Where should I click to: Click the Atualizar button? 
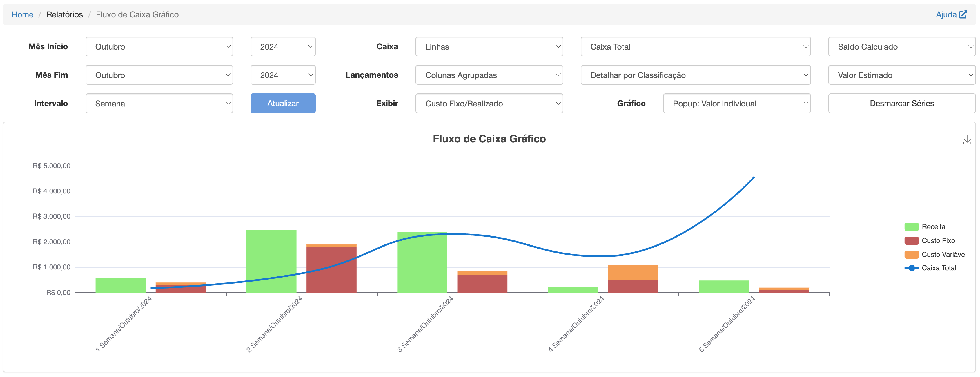[x=283, y=103]
